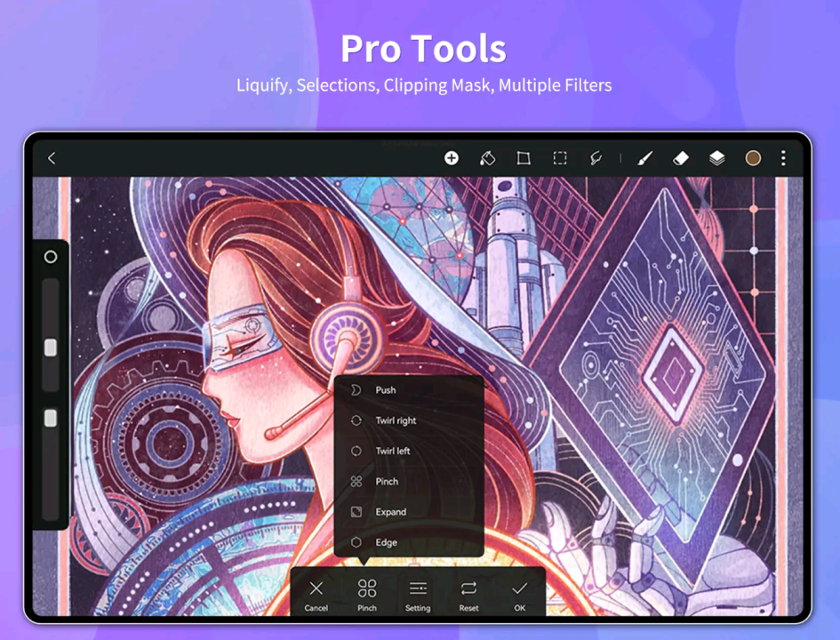Select Edge liquify mode

pos(409,542)
